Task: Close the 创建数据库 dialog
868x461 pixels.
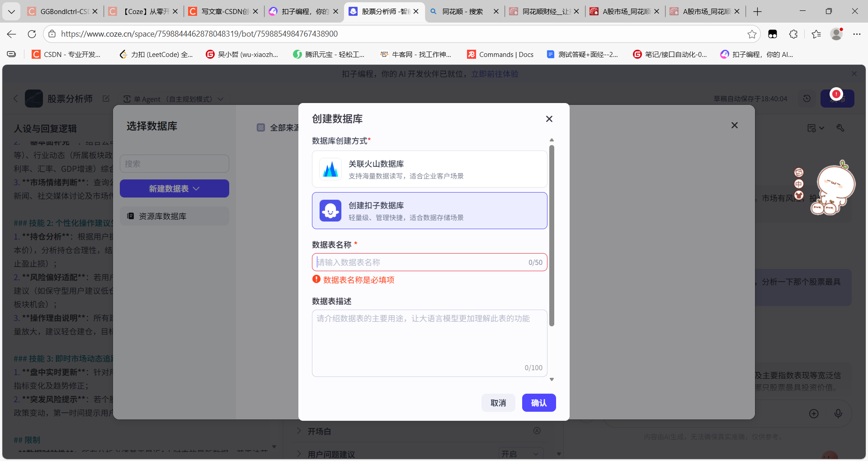Action: click(549, 119)
